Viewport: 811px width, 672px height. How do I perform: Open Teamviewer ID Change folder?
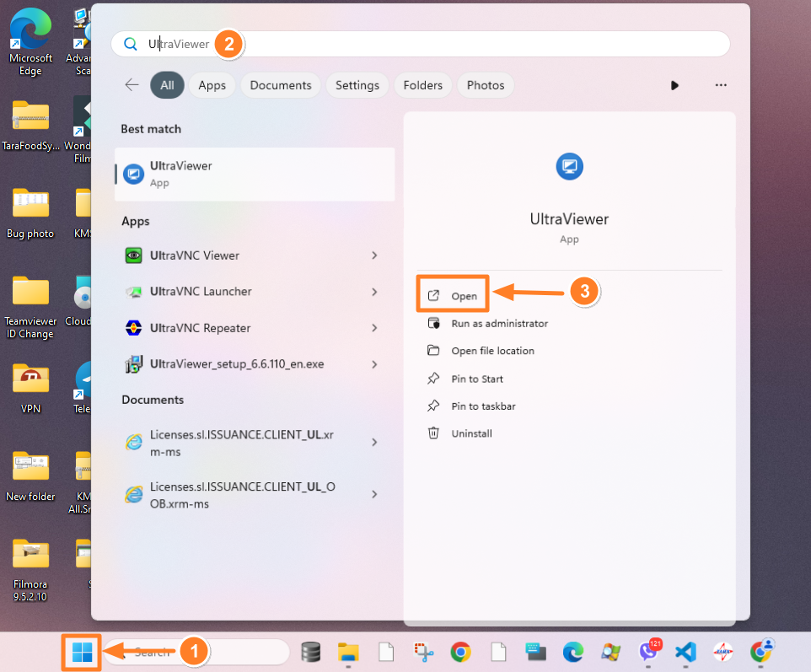click(x=30, y=307)
